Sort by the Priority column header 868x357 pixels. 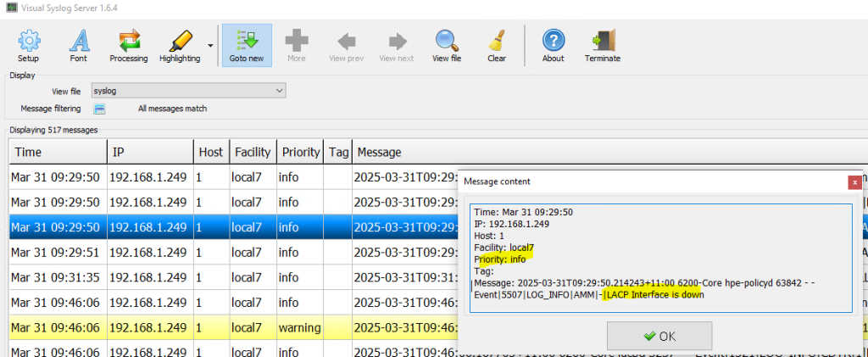click(x=301, y=153)
